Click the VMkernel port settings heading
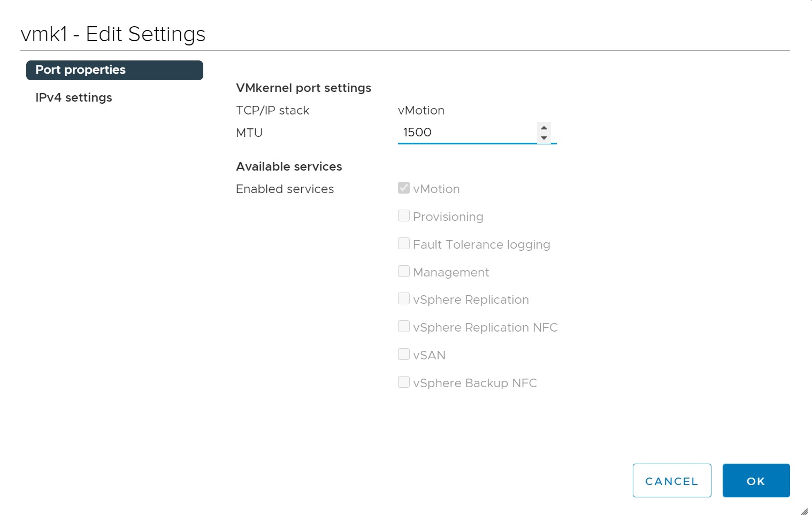This screenshot has height=515, width=812. pyautogui.click(x=303, y=88)
